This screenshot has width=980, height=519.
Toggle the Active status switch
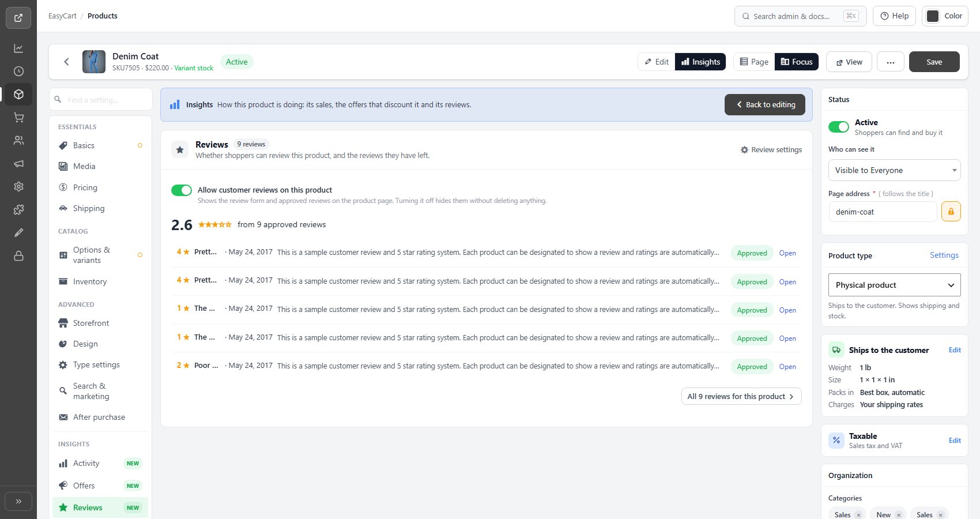[839, 127]
